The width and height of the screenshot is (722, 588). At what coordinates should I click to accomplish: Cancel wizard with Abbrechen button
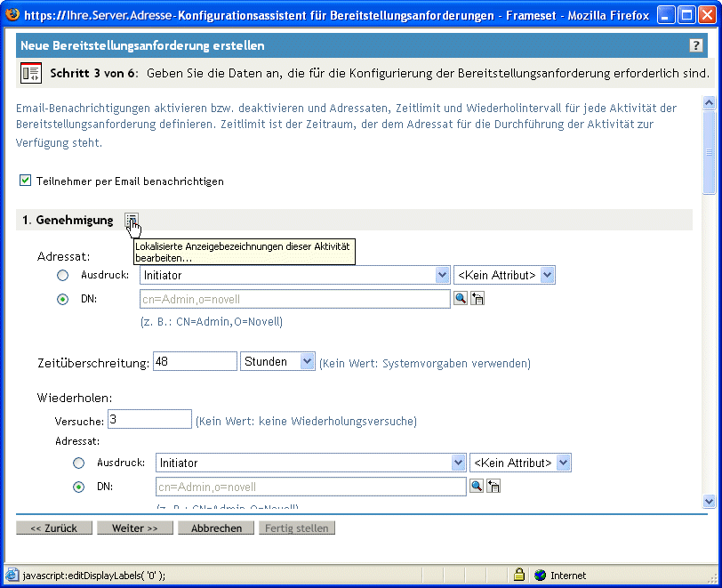(216, 528)
